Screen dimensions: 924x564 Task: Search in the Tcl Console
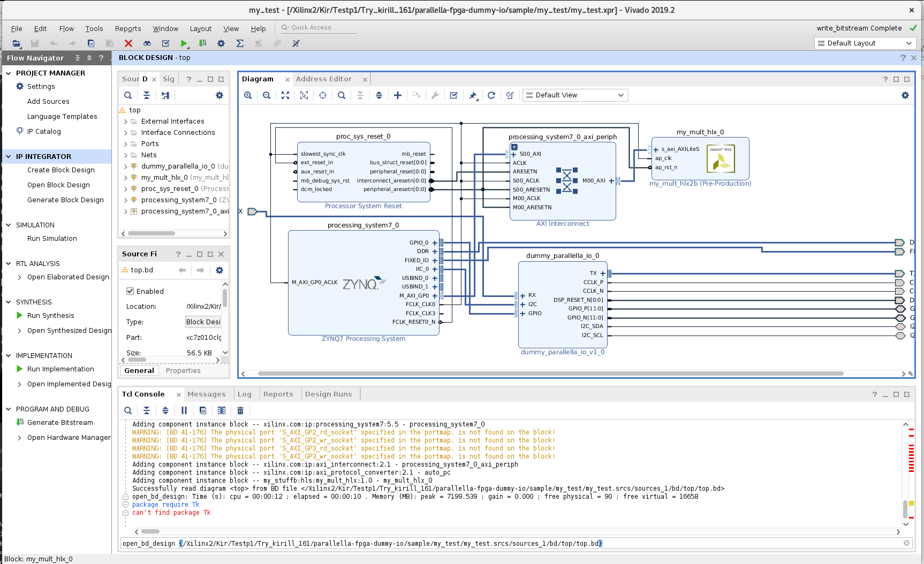click(128, 410)
